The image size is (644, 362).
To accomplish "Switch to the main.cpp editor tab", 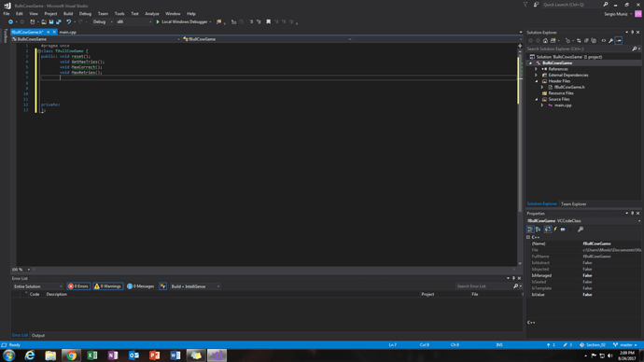I will [x=68, y=32].
